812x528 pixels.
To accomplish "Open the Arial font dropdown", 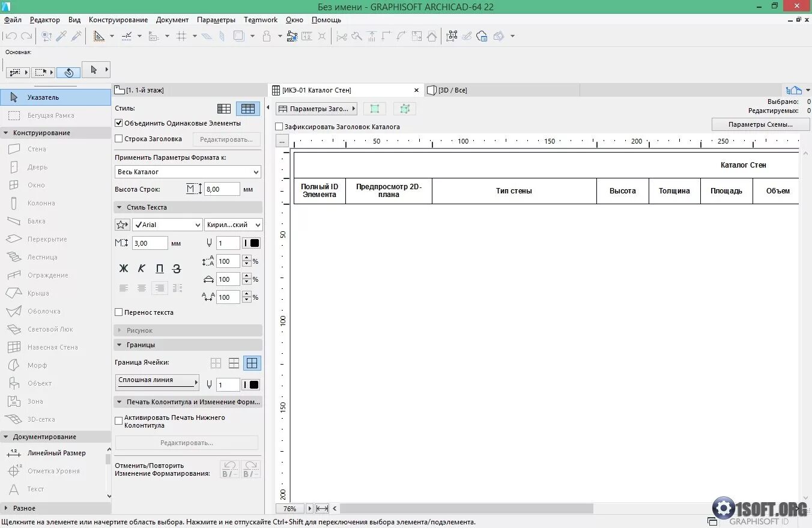I will 168,225.
